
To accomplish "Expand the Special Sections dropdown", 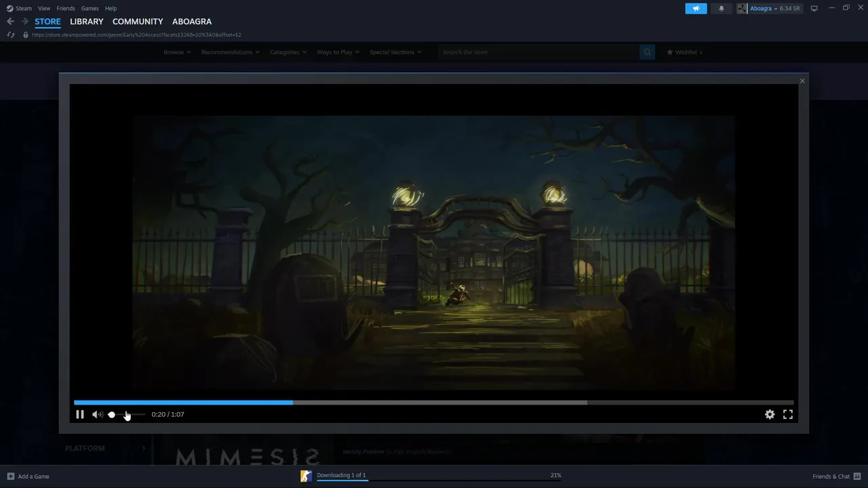I will click(x=395, y=52).
